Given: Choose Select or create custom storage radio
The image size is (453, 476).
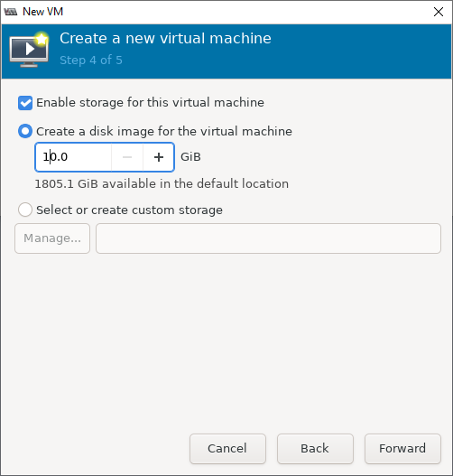Looking at the screenshot, I should (x=25, y=210).
